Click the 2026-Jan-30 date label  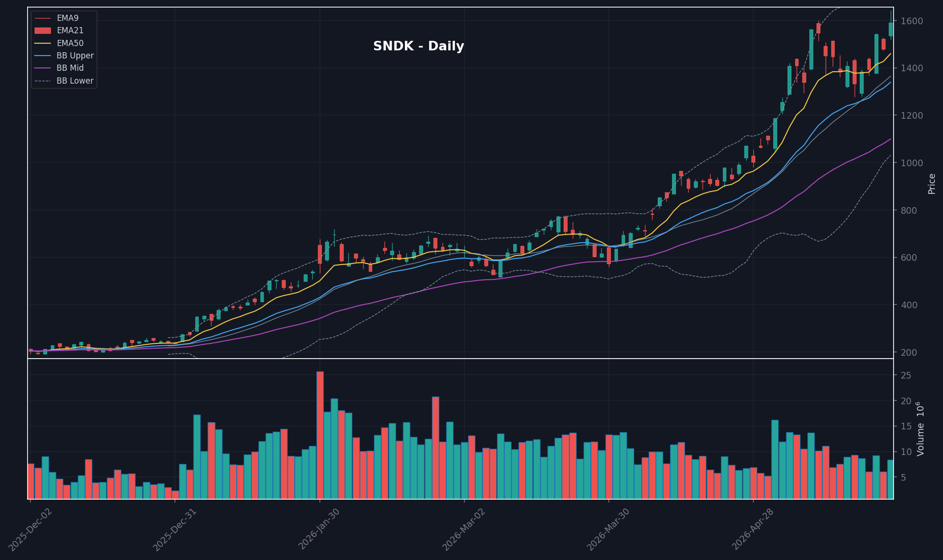click(319, 529)
